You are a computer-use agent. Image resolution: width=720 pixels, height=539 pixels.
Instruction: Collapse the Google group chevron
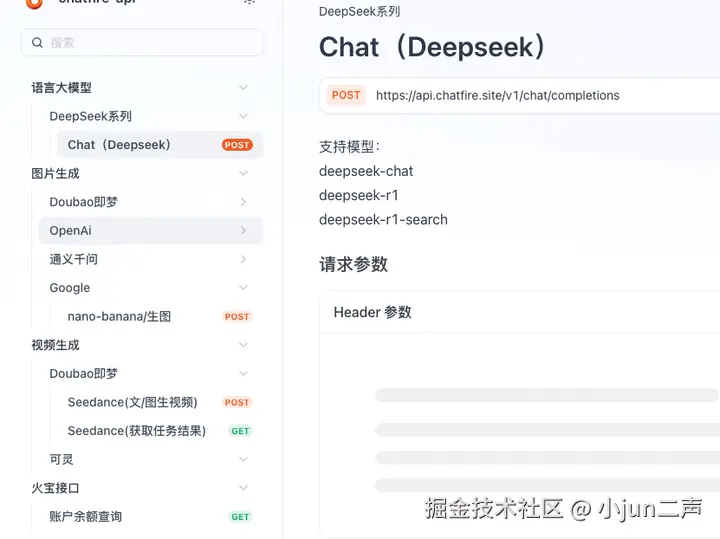(243, 288)
